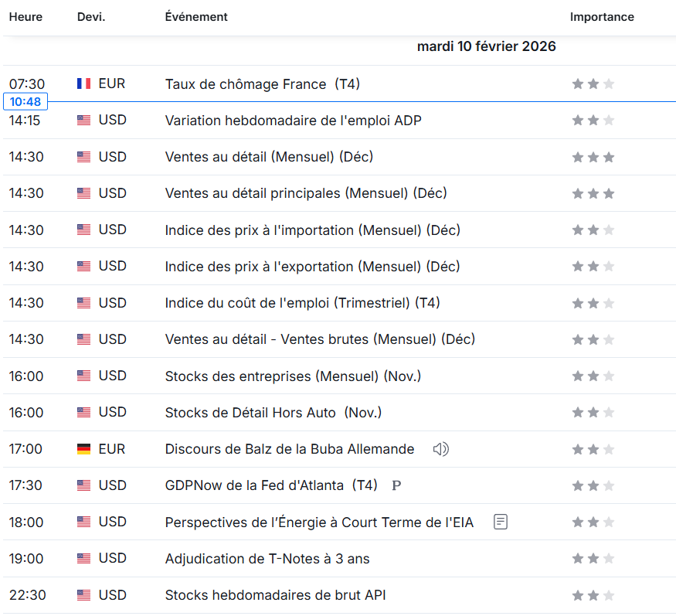Click the French flag in the 07:30 row
676x616 pixels.
click(x=83, y=83)
